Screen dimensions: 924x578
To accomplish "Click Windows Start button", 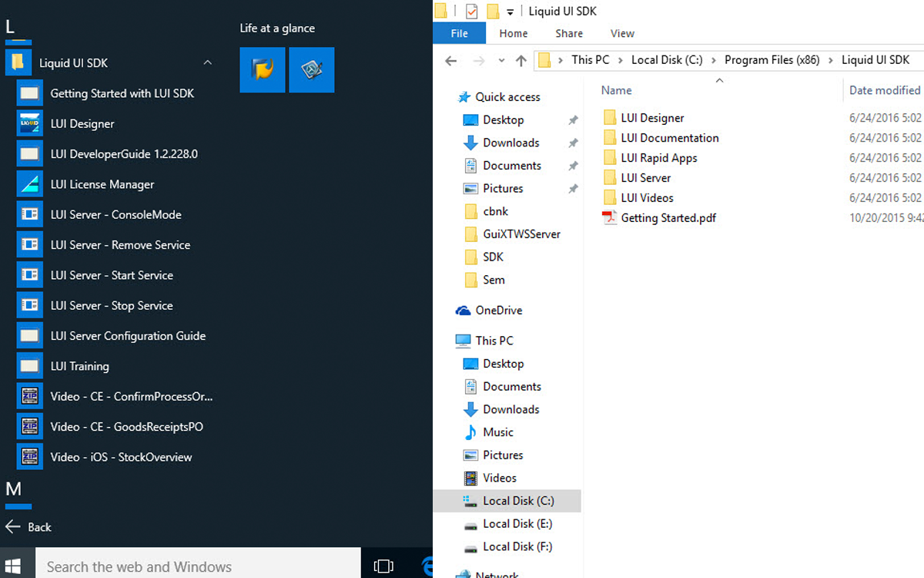I will (14, 566).
